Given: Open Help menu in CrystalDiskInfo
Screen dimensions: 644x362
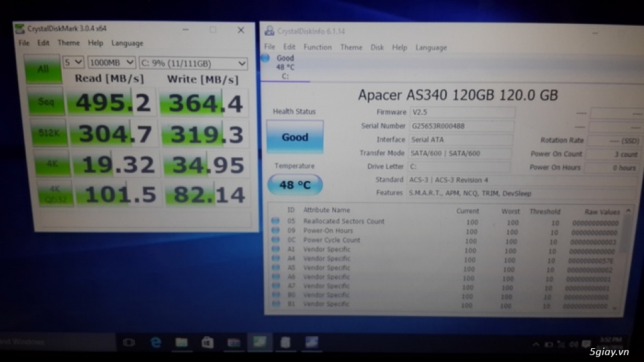Looking at the screenshot, I should coord(399,48).
